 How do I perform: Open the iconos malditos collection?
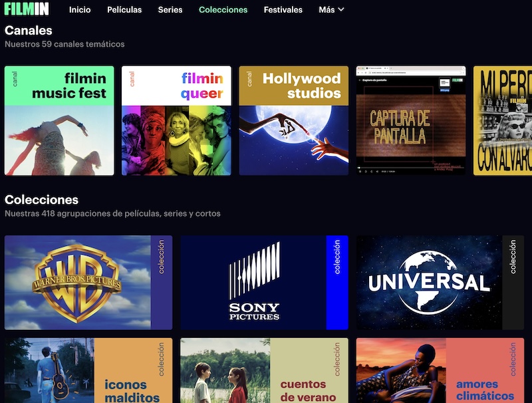tap(88, 370)
